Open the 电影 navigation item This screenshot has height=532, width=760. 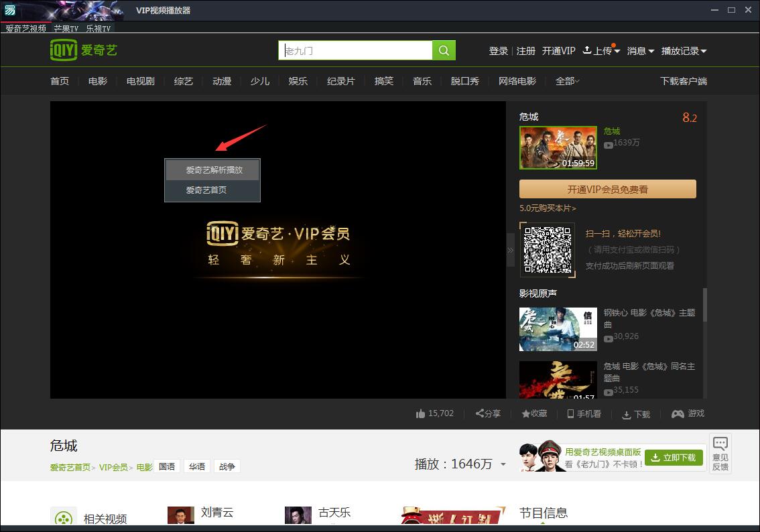click(x=98, y=81)
